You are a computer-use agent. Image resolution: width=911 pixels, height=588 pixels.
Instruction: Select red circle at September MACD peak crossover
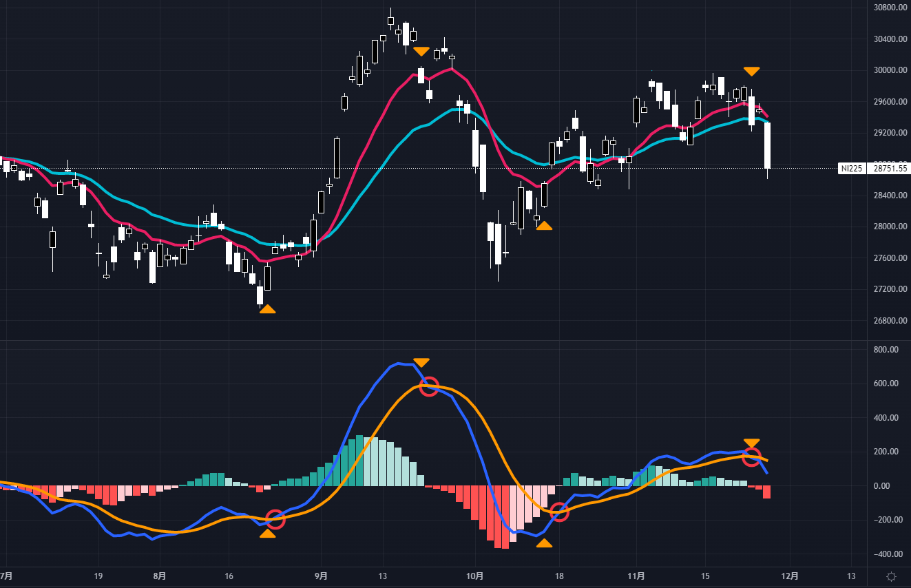tap(429, 387)
